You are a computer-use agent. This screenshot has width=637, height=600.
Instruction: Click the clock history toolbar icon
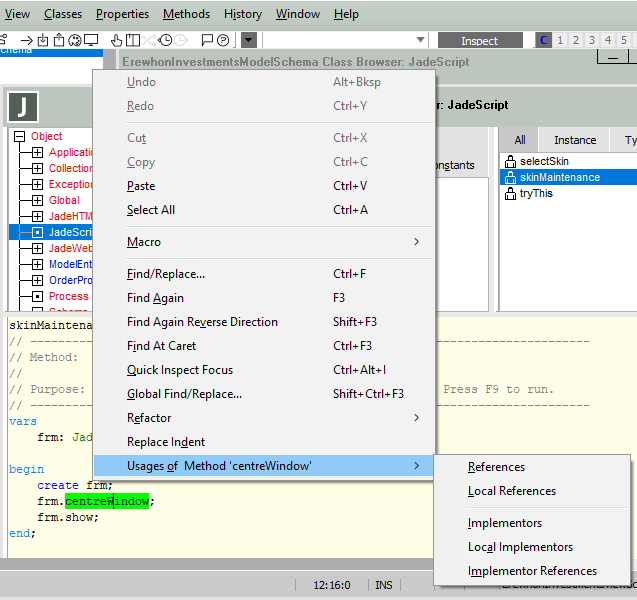pyautogui.click(x=165, y=40)
